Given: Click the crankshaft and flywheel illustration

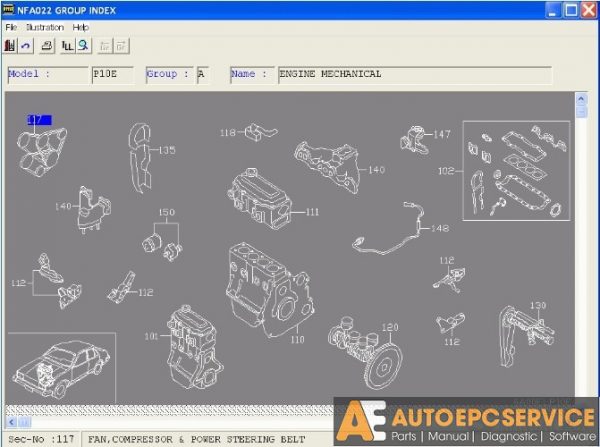Looking at the screenshot, I should tap(365, 352).
